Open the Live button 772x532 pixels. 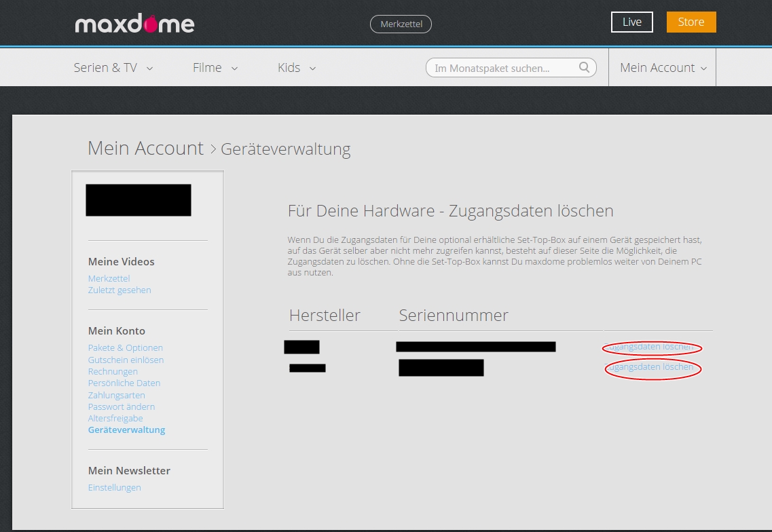631,22
